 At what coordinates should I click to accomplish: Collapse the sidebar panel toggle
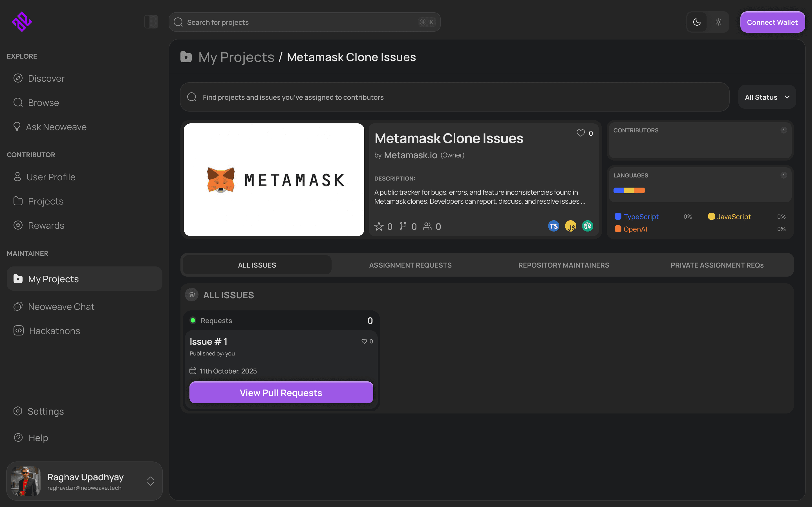(x=151, y=22)
